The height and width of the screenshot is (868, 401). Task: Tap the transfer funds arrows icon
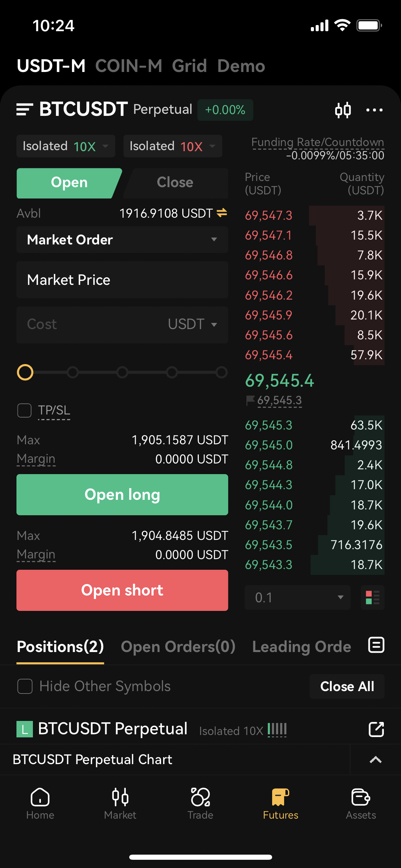click(x=222, y=213)
